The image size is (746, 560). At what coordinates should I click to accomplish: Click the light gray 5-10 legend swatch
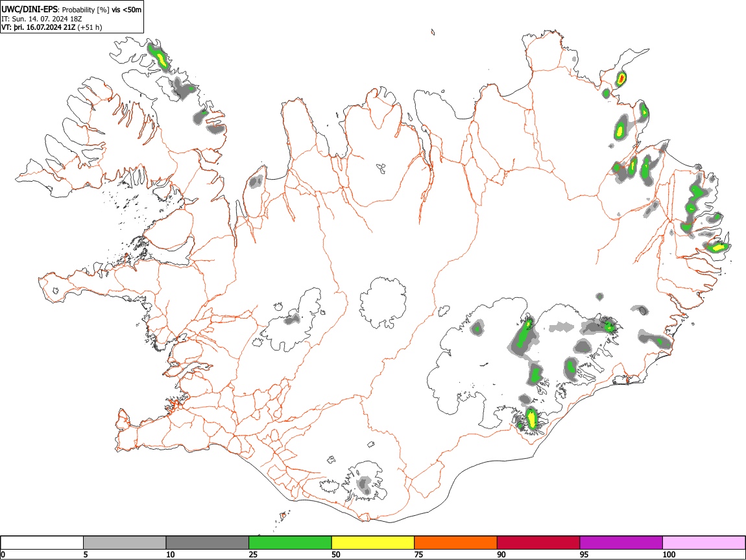tap(125, 542)
